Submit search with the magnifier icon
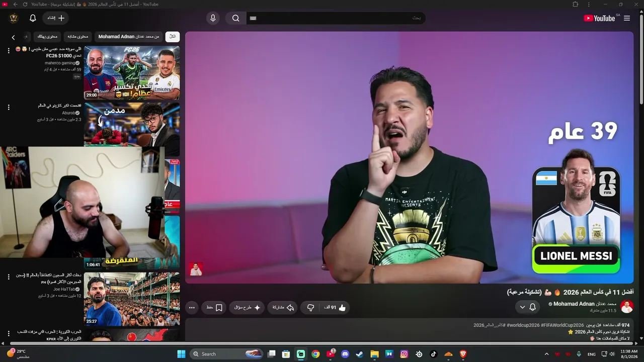The width and height of the screenshot is (644, 362). (235, 18)
